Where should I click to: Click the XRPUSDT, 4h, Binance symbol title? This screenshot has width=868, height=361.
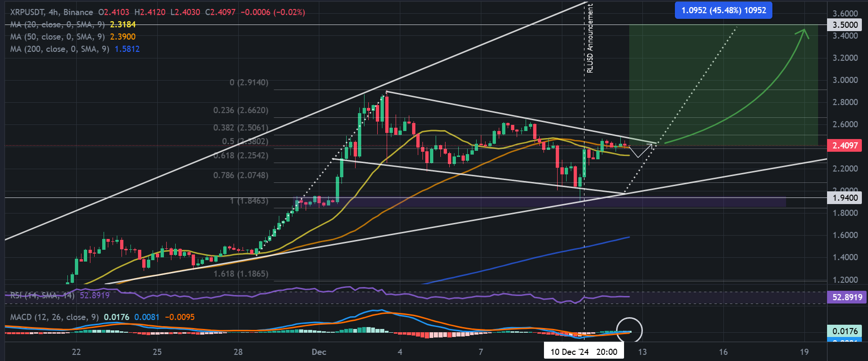(x=52, y=12)
